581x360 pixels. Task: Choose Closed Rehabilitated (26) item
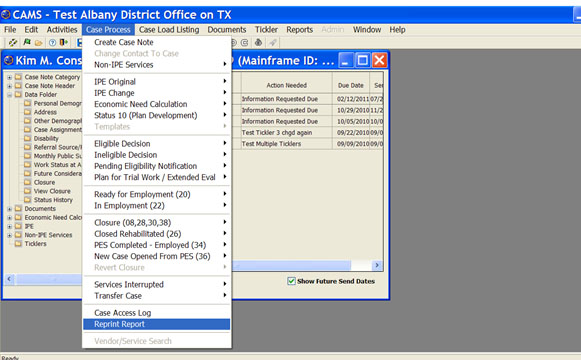click(157, 234)
